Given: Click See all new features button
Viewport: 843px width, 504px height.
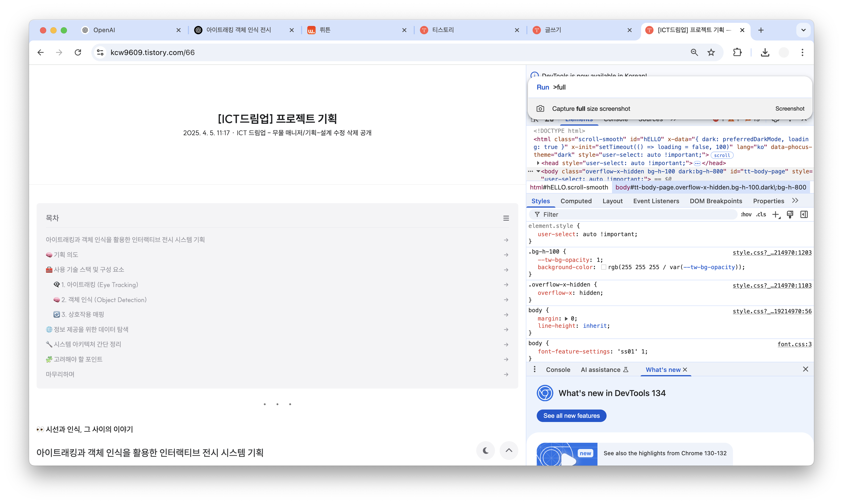Looking at the screenshot, I should (571, 416).
